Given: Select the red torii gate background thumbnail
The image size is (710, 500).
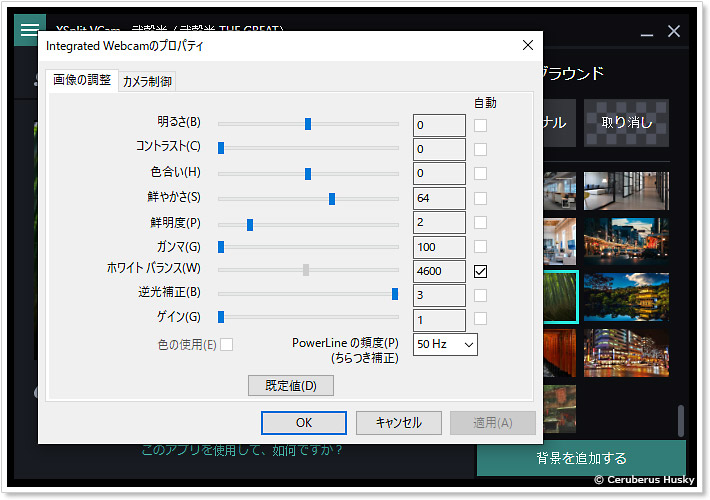Looking at the screenshot, I should [x=560, y=353].
